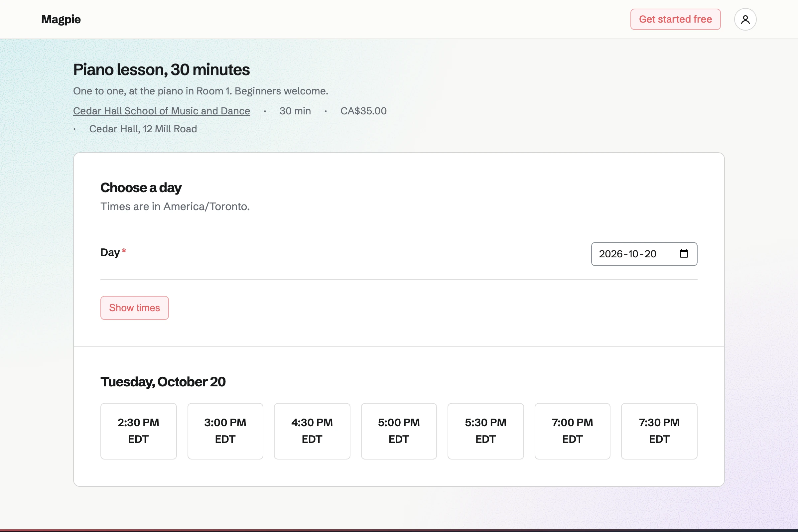Click the year 2026 in date field
The height and width of the screenshot is (532, 798).
611,254
